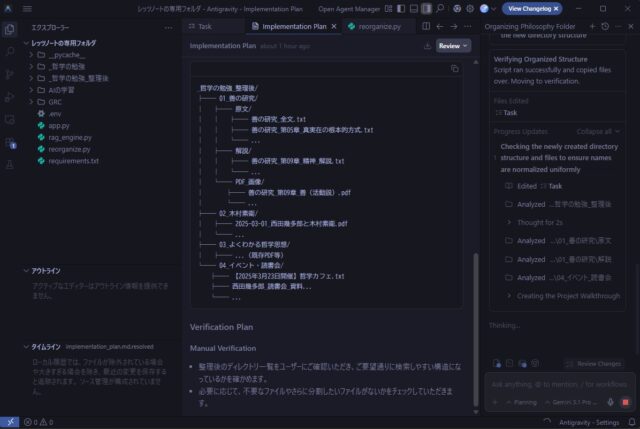The image size is (640, 429).
Task: Click the navigate forward arrow in the editor toolbar
Action: 453,27
